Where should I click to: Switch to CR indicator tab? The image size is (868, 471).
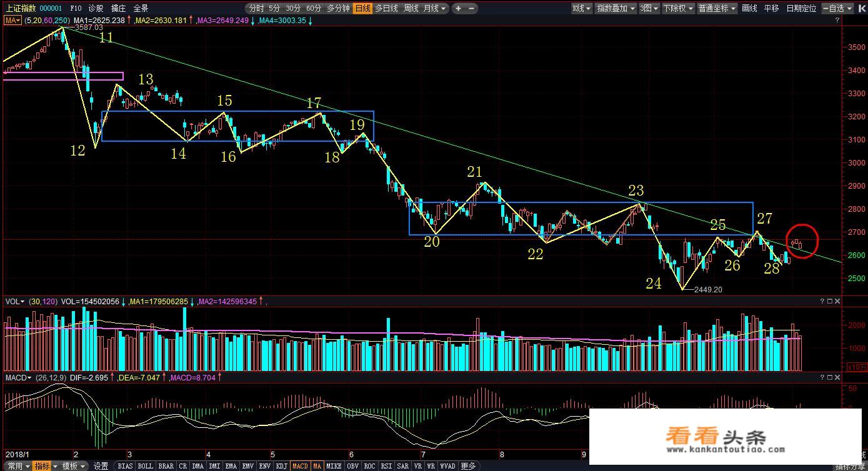point(182,466)
